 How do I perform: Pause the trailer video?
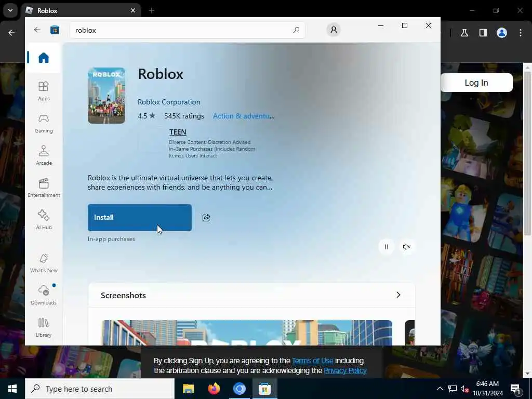(x=386, y=247)
